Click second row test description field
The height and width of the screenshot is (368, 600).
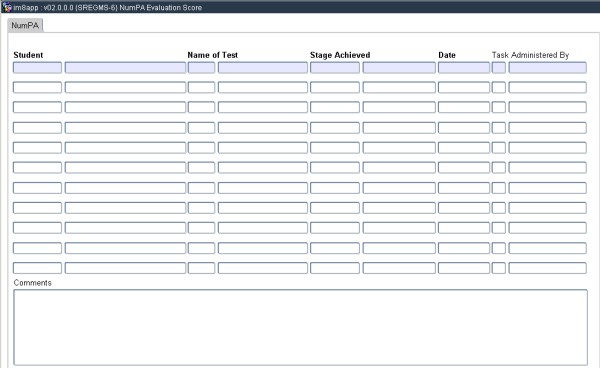point(262,87)
